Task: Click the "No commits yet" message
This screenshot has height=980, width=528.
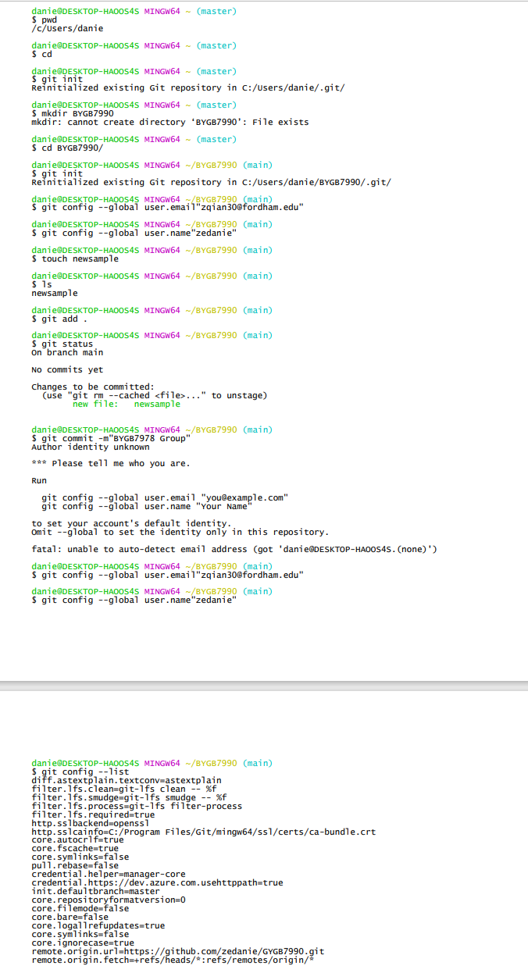Action: coord(67,369)
